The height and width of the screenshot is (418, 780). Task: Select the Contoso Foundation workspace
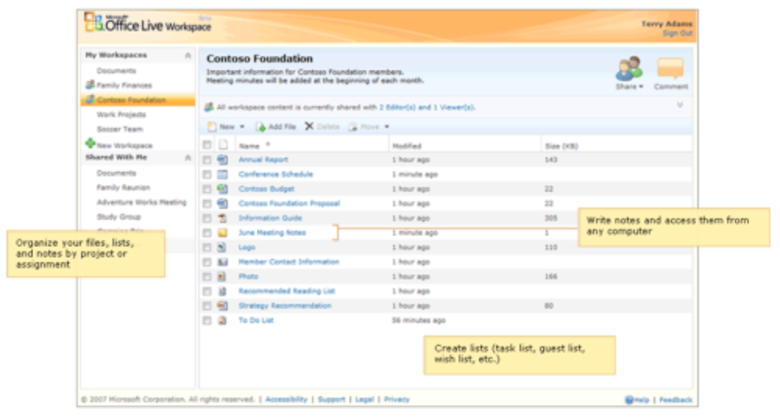pyautogui.click(x=138, y=100)
